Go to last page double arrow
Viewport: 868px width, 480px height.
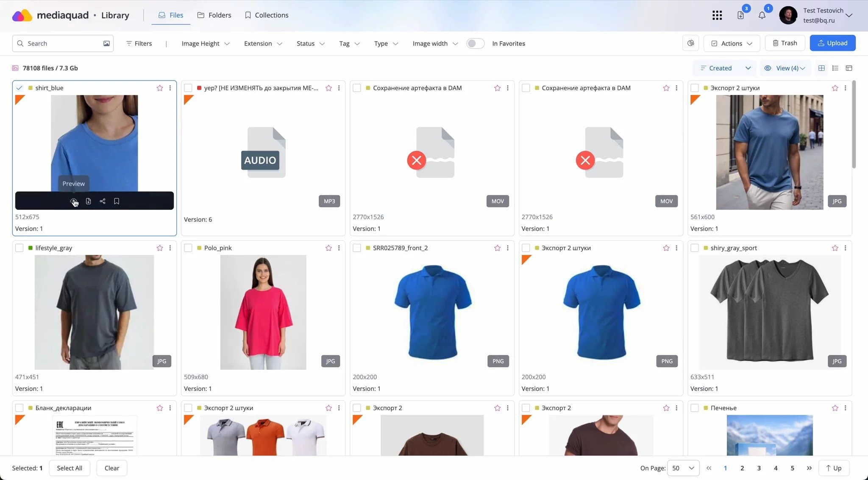click(809, 468)
